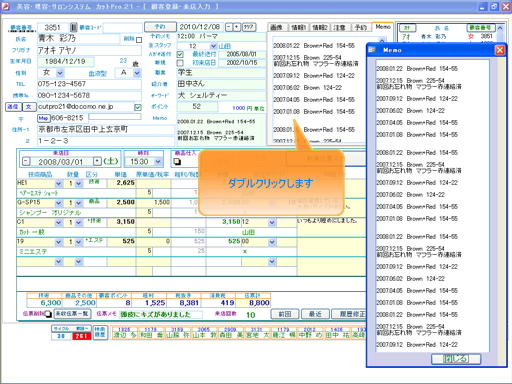512x384 pixels.
Task: Switch to the 予約 tab
Action: 361,27
